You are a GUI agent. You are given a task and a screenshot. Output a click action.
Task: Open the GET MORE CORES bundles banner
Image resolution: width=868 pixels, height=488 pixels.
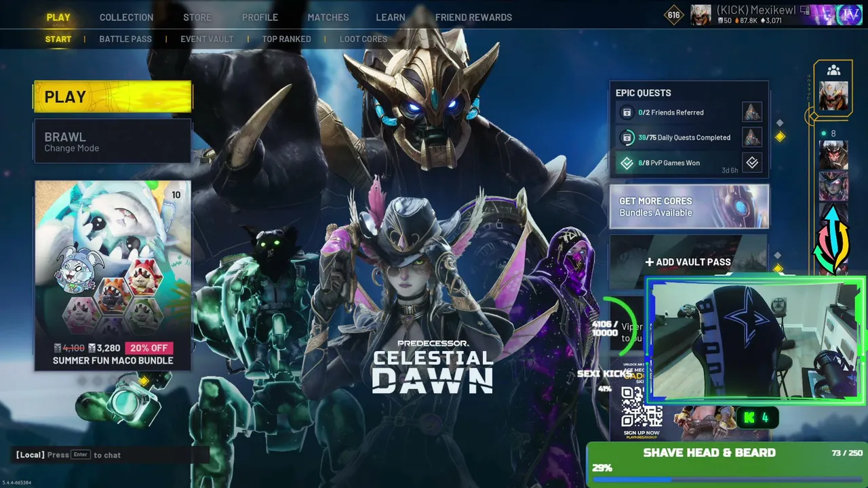(x=689, y=206)
